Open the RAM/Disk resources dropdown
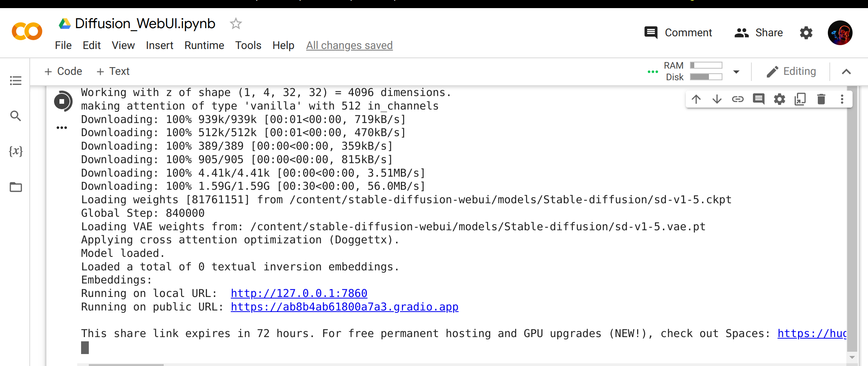The height and width of the screenshot is (366, 868). (736, 71)
